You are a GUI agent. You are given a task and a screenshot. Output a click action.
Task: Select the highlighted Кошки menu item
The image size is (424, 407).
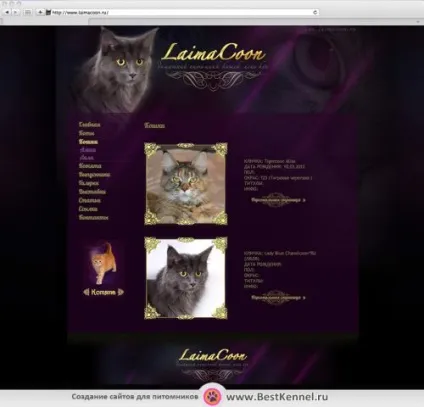88,142
